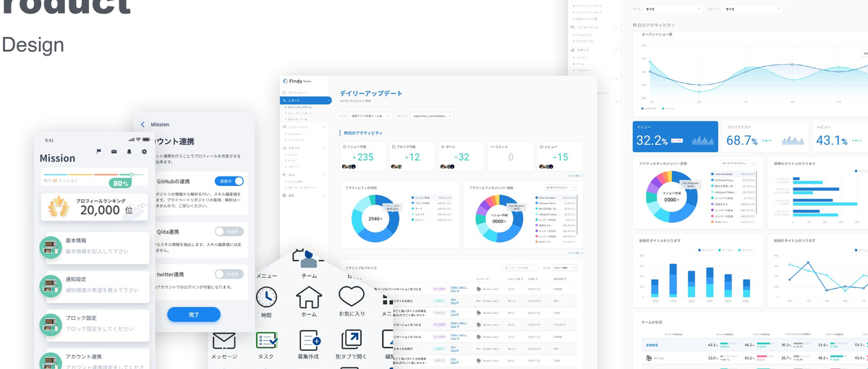868x369 pixels.
Task: Open the member breakdown activity filter dropdown
Action: tap(559, 187)
